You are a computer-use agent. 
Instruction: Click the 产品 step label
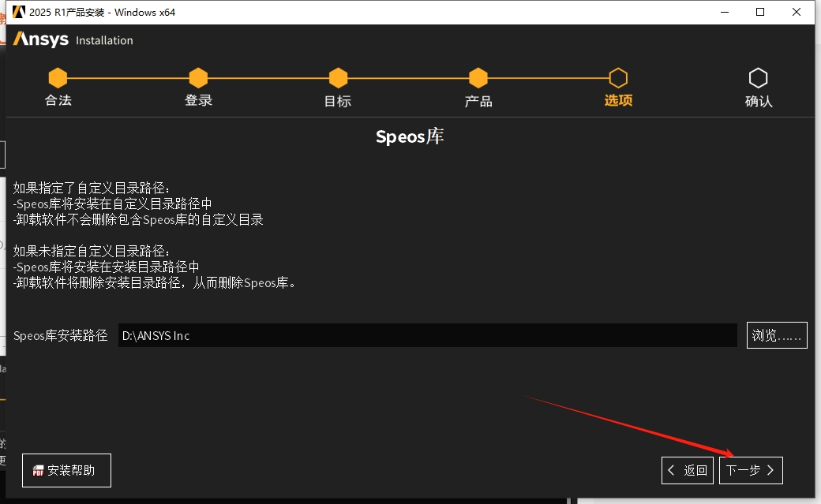[478, 101]
